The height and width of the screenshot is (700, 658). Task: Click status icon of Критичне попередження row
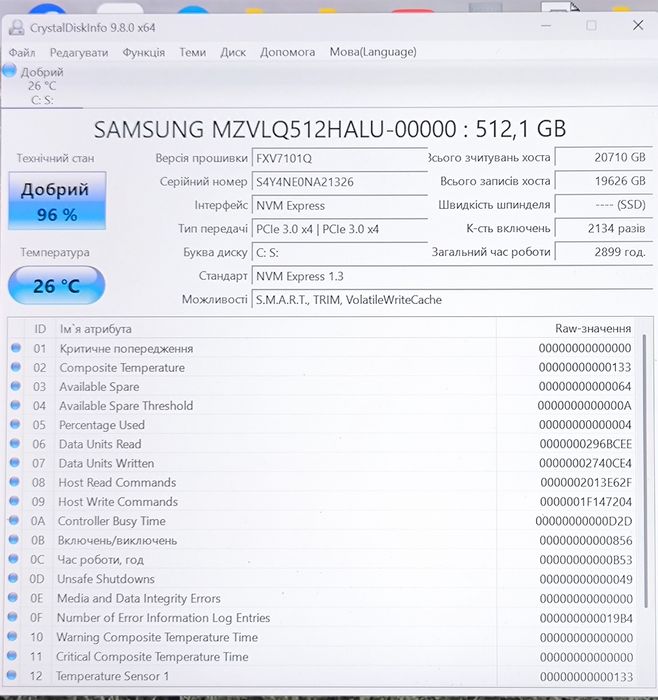tap(16, 348)
